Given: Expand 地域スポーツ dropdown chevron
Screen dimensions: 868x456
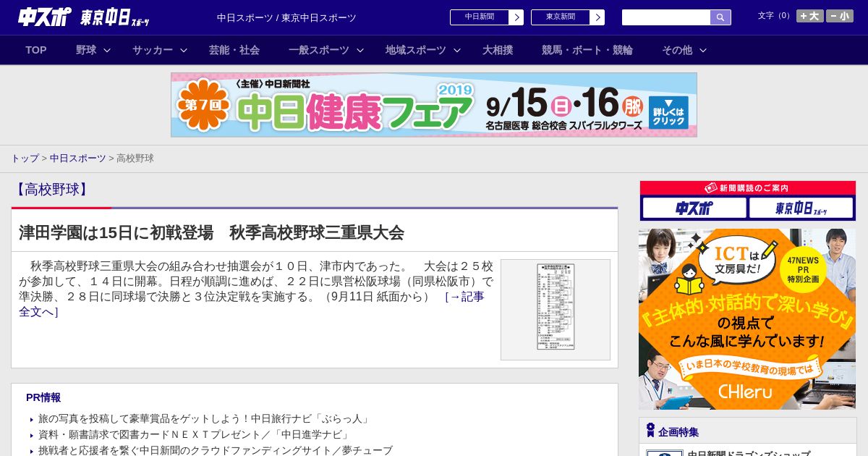Looking at the screenshot, I should pos(457,50).
